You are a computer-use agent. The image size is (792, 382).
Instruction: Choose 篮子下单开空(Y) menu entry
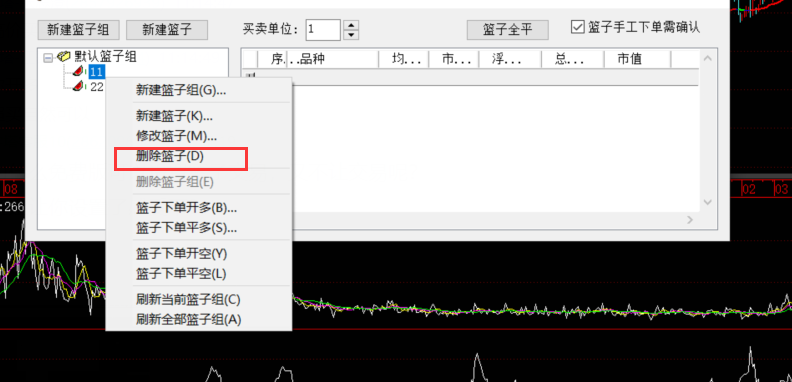199,254
